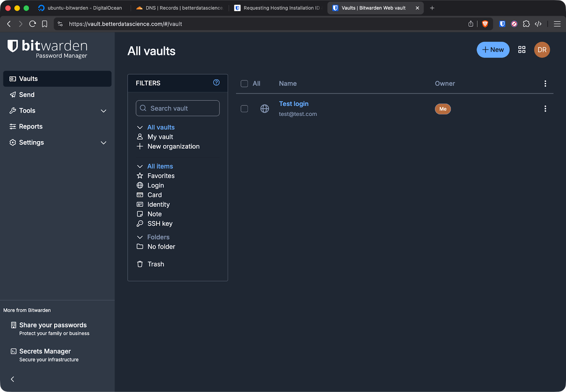Open the Test login item link
Screen dimensions: 566x392
point(294,104)
